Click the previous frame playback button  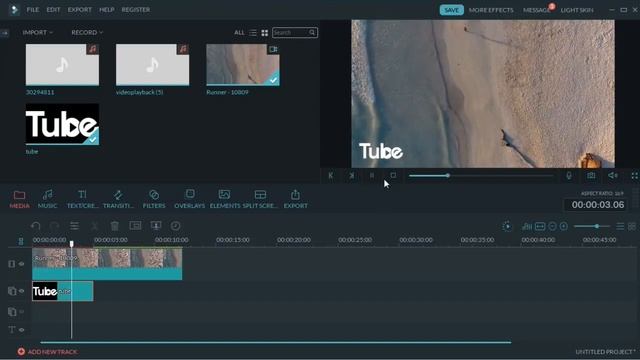point(331,176)
